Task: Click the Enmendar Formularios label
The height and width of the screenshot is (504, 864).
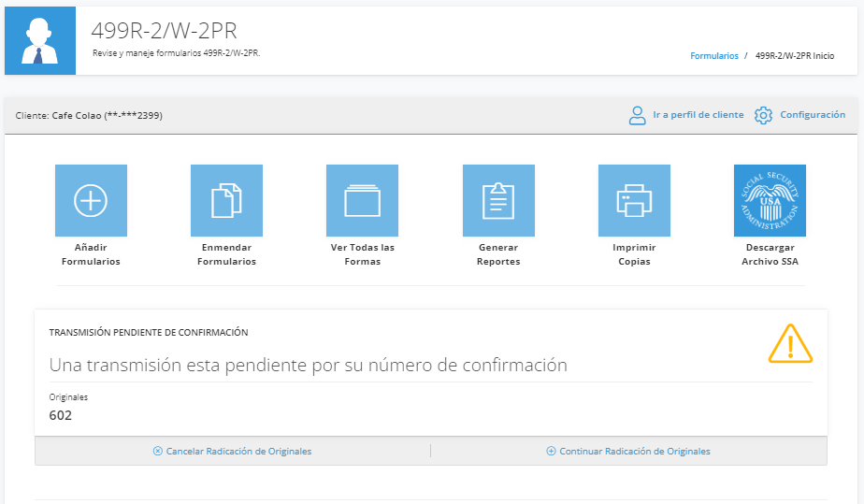Action: click(226, 254)
